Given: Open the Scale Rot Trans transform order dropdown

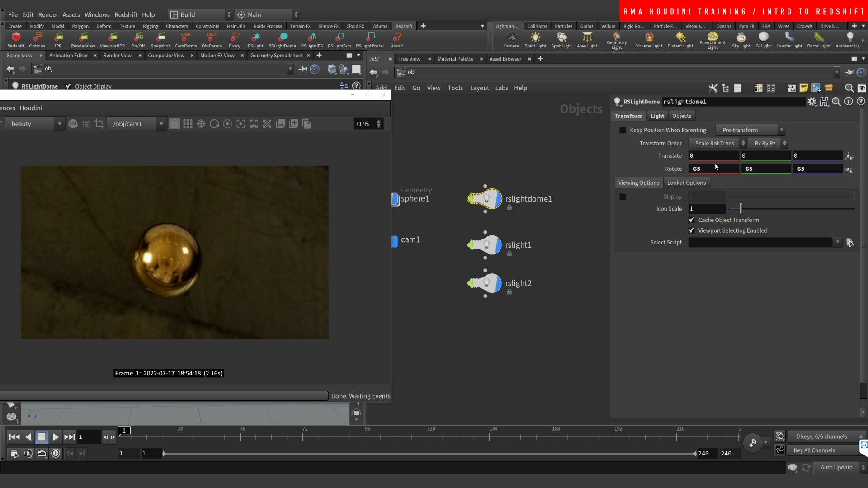Looking at the screenshot, I should [717, 143].
